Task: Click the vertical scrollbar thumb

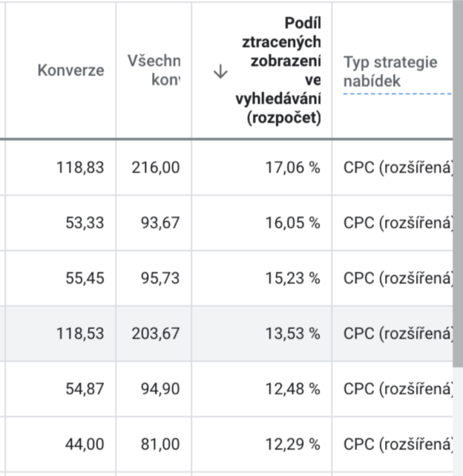Action: (458, 183)
